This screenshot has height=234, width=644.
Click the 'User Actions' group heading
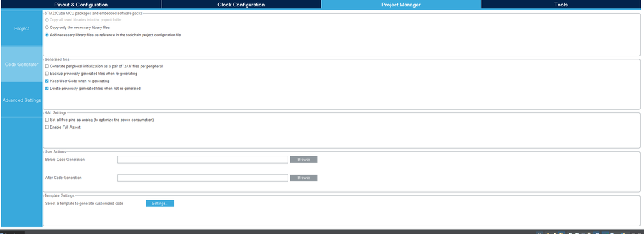[x=55, y=152]
